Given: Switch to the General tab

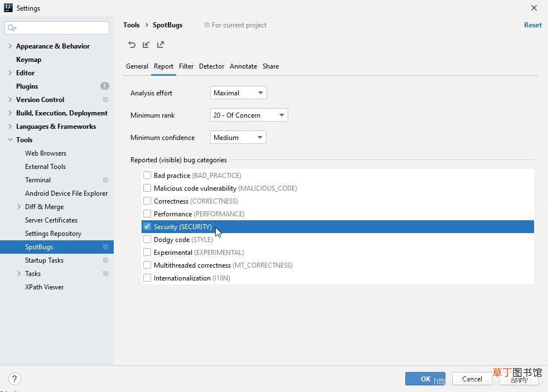Looking at the screenshot, I should coord(137,66).
